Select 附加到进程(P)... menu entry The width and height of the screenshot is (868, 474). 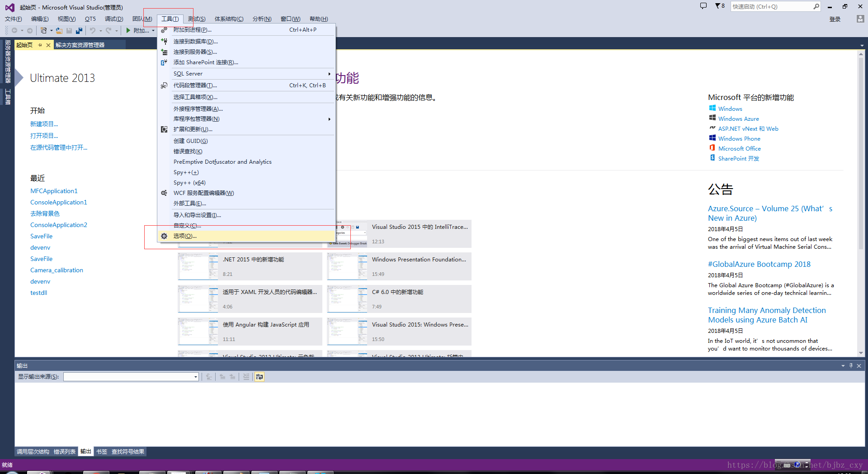[246, 30]
